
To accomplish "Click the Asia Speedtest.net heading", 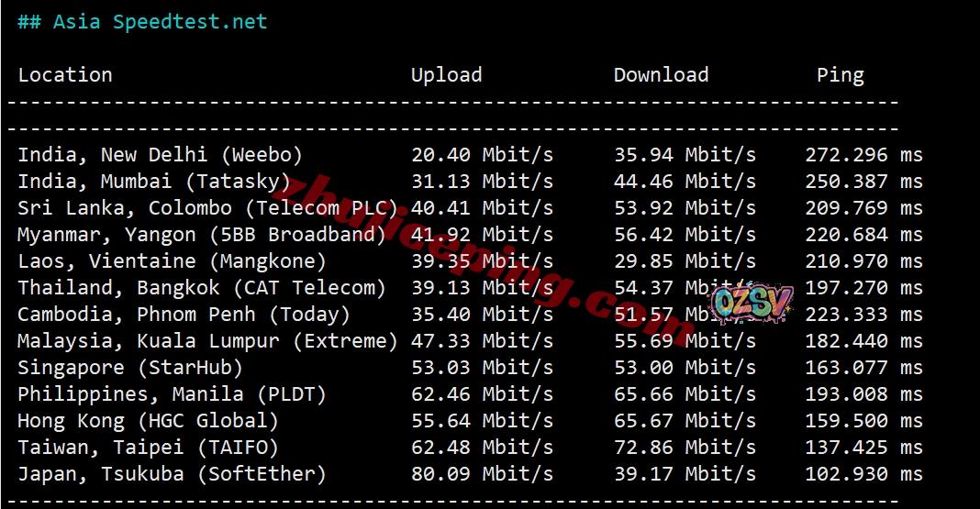I will click(142, 22).
